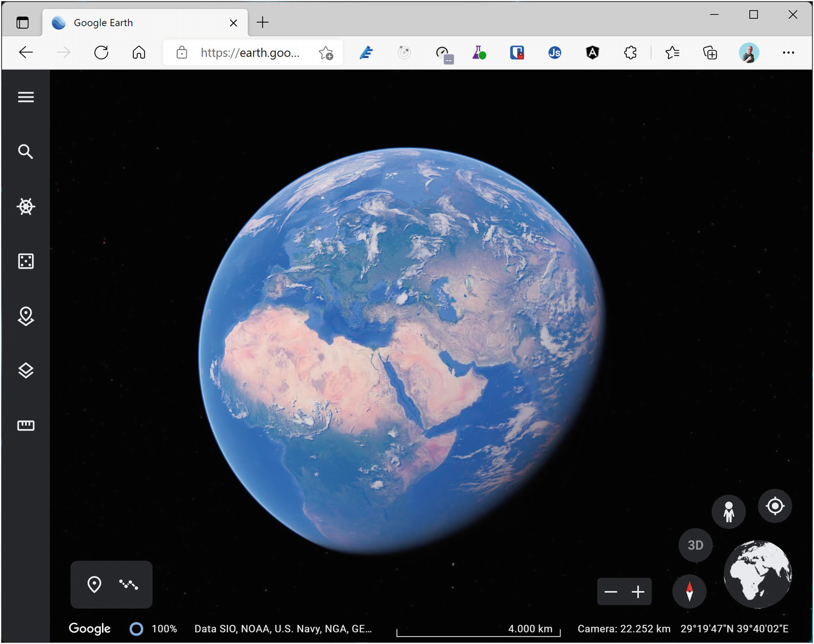Click the I'm Feeling Lucky dice icon

pos(26,261)
